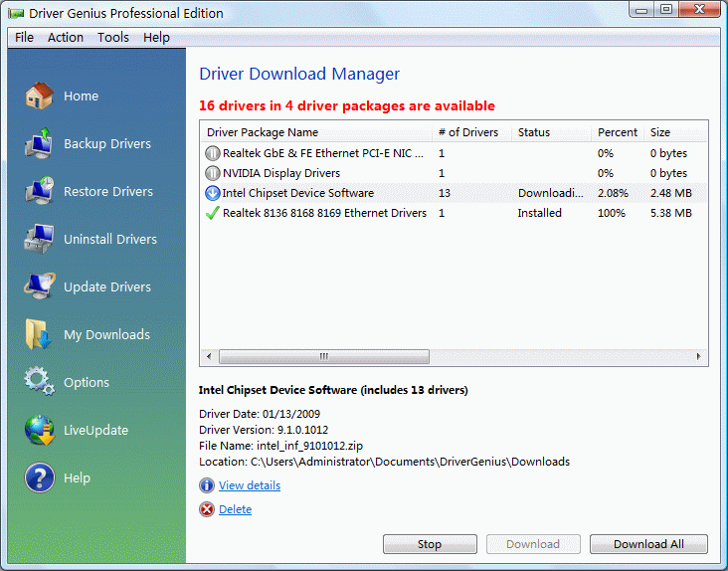Screen dimensions: 728x571
Task: Click paused icon for NVIDIA Display Drivers
Action: point(212,173)
